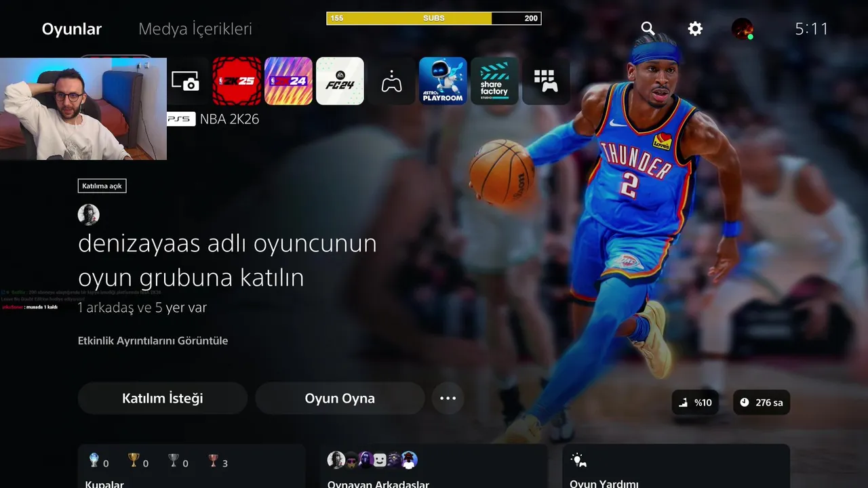Open the Oyun Yardımı card
Viewport: 868px width, 488px height.
pos(676,466)
